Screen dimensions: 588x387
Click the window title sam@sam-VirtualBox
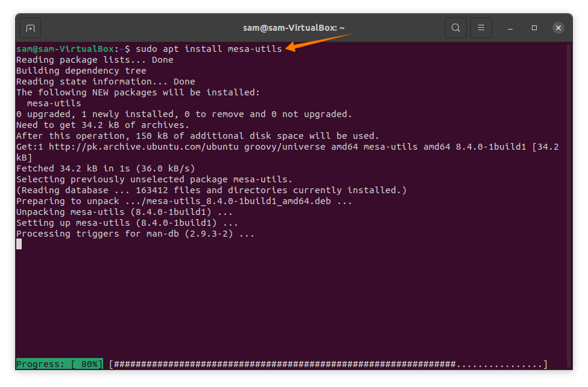294,28
